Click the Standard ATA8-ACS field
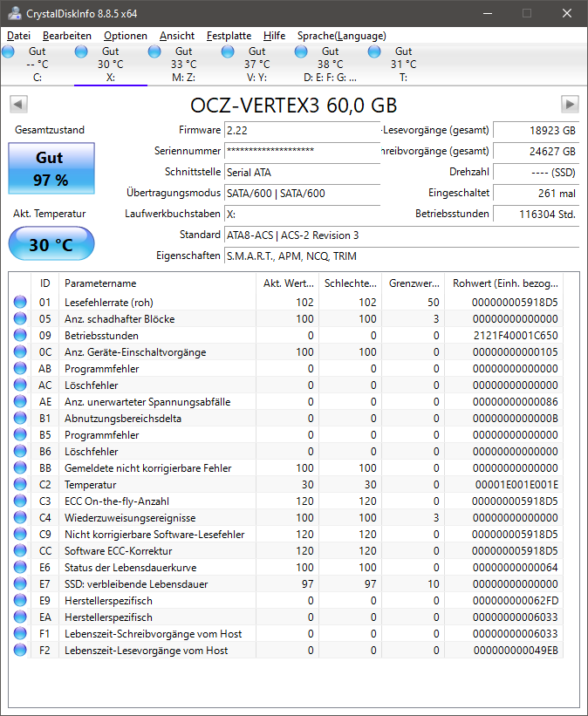Image resolution: width=588 pixels, height=716 pixels. click(401, 235)
